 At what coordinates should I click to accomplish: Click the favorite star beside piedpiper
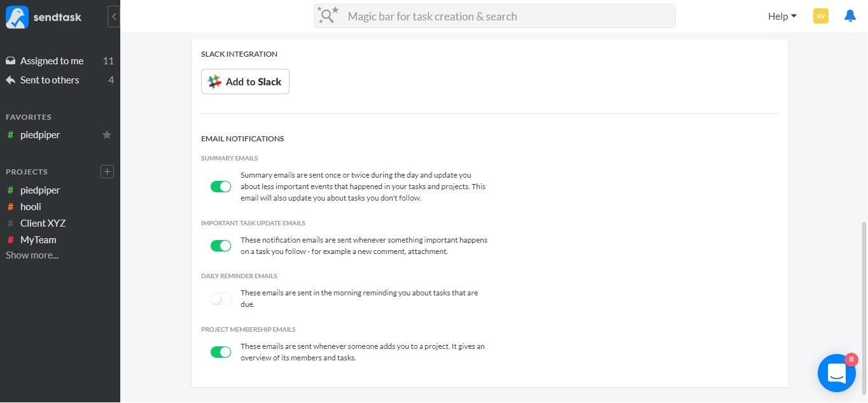107,135
